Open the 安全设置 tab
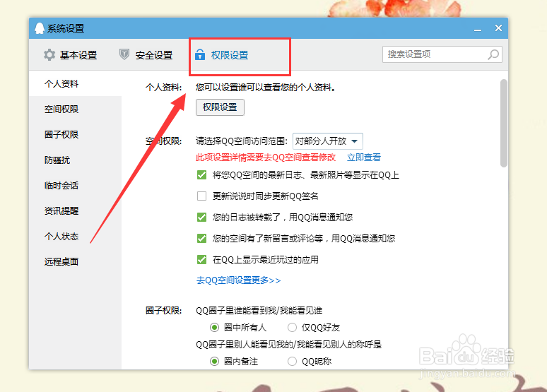Screen dimensions: 547x392 pos(146,55)
